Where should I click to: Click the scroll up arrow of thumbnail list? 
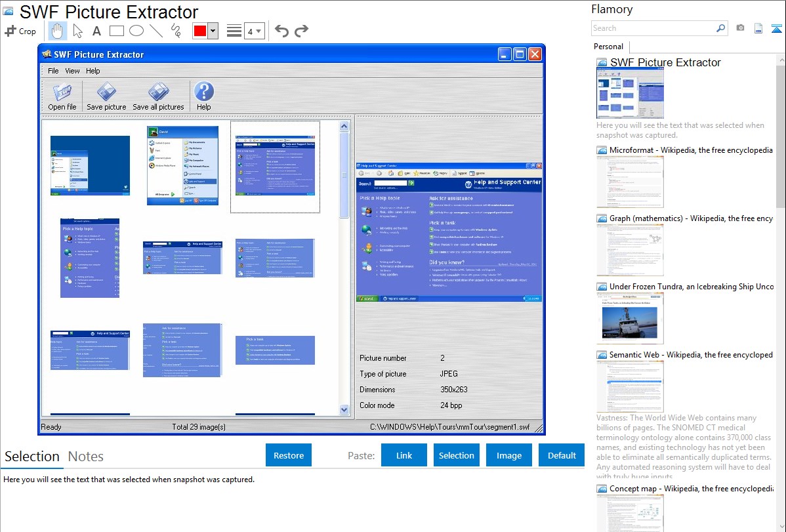coord(344,127)
